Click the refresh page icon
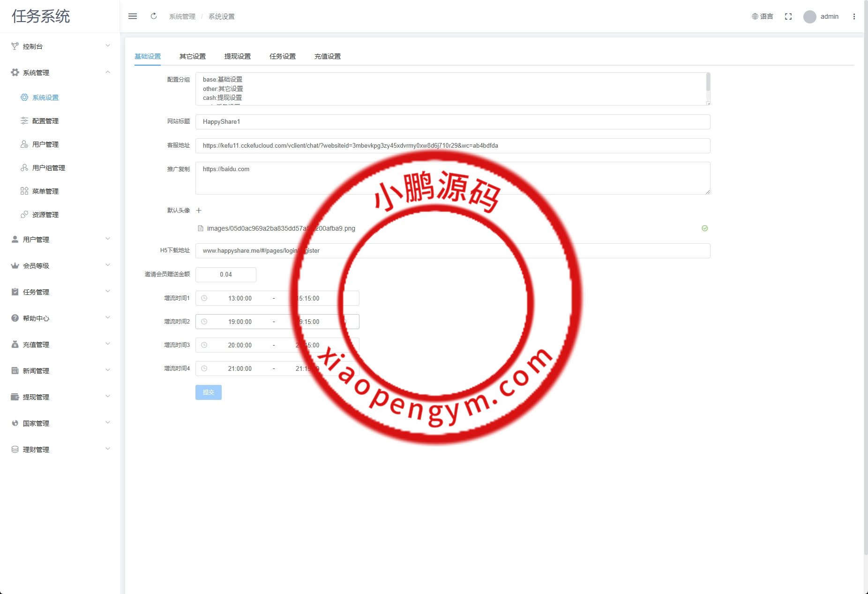868x594 pixels. pos(154,16)
